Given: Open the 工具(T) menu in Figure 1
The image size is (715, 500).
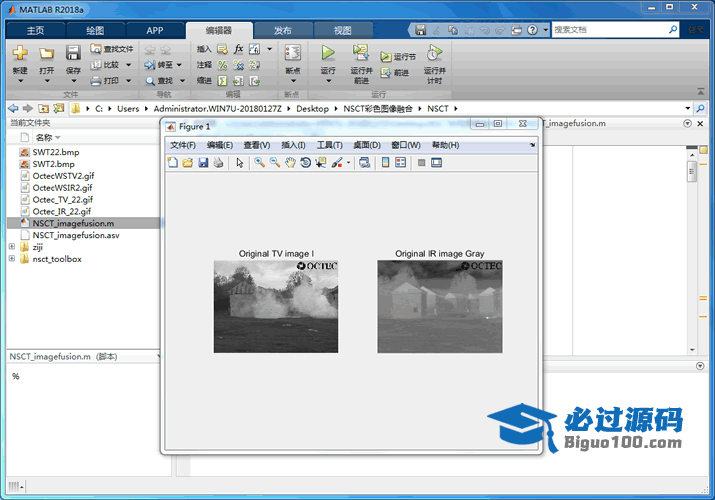Looking at the screenshot, I should point(329,145).
